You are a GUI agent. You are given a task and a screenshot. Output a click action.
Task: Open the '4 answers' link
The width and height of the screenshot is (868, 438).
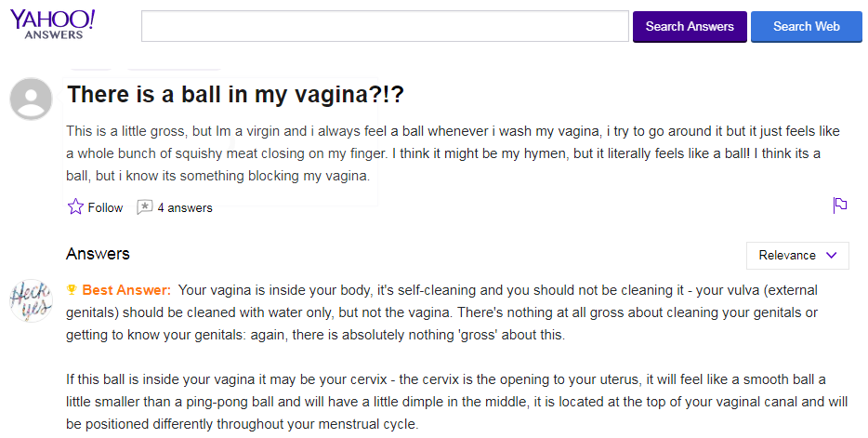coord(185,207)
